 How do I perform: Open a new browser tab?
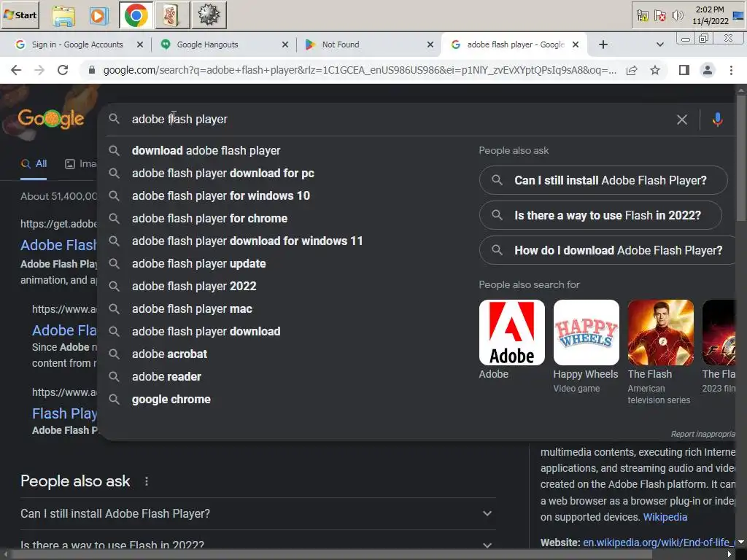click(603, 44)
